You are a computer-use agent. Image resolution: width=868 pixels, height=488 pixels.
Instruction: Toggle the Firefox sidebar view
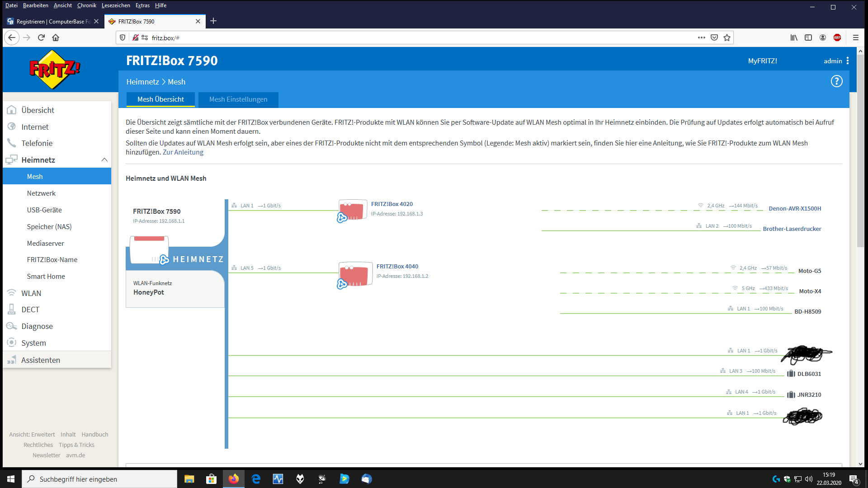[x=808, y=38]
